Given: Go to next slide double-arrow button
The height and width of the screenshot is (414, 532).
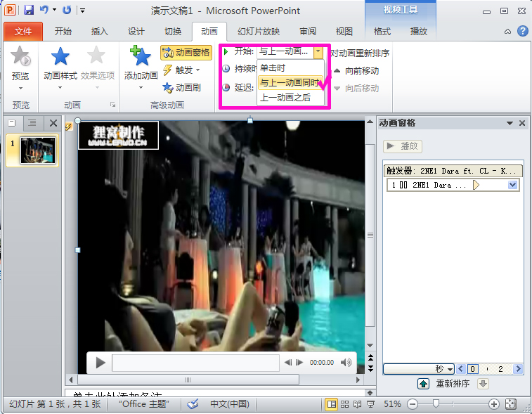Looking at the screenshot, I should click(370, 368).
